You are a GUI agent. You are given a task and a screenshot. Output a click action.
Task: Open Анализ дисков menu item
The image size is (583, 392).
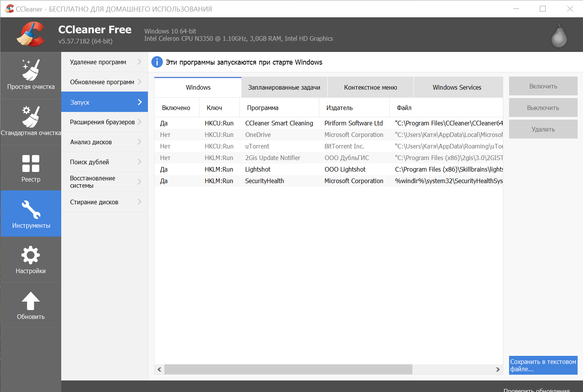(104, 142)
